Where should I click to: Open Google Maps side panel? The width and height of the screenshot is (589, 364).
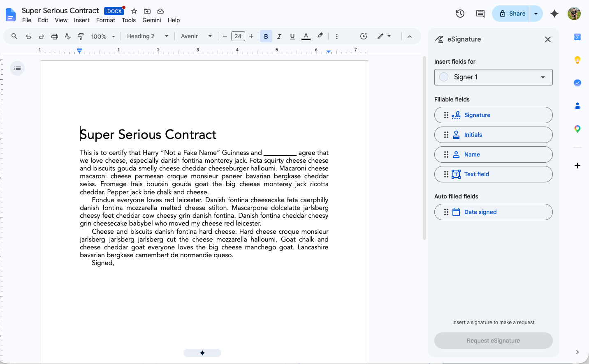point(577,129)
